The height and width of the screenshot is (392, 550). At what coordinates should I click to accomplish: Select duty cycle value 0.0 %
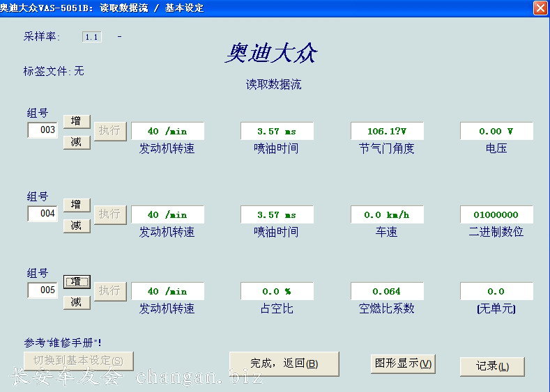point(277,291)
